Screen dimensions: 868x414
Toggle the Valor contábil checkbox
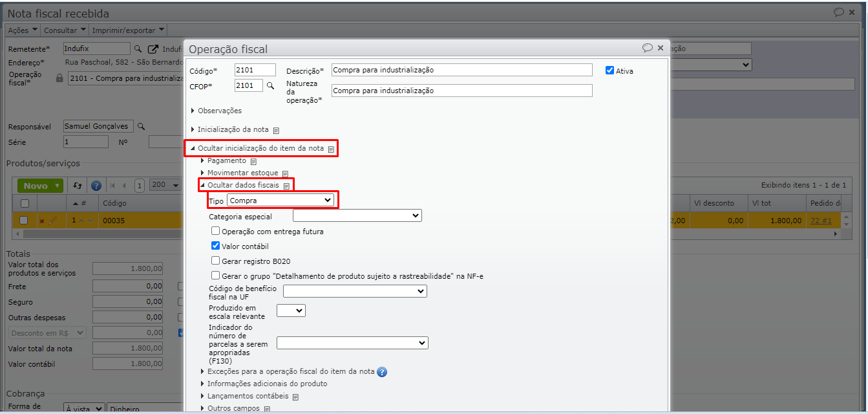pyautogui.click(x=216, y=246)
